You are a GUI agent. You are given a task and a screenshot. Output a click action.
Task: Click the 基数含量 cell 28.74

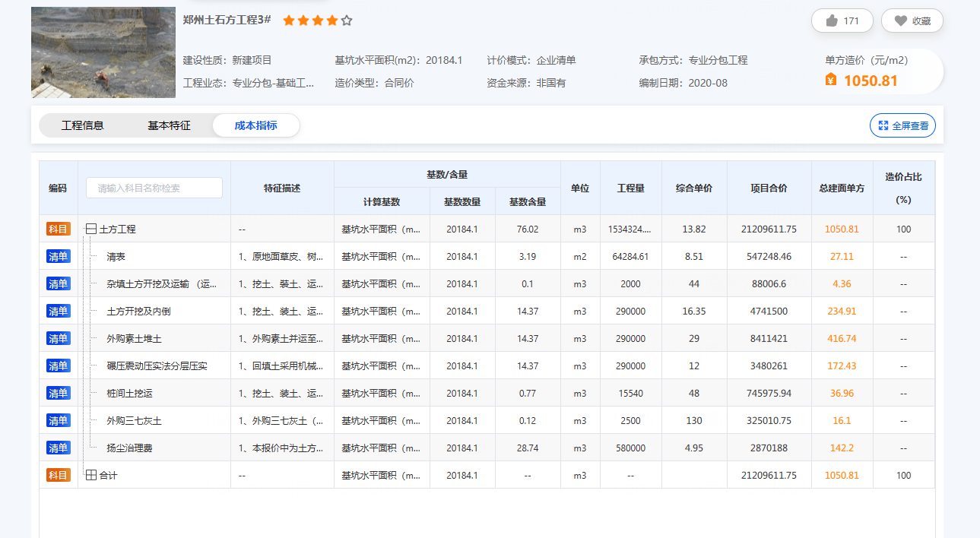(x=528, y=448)
